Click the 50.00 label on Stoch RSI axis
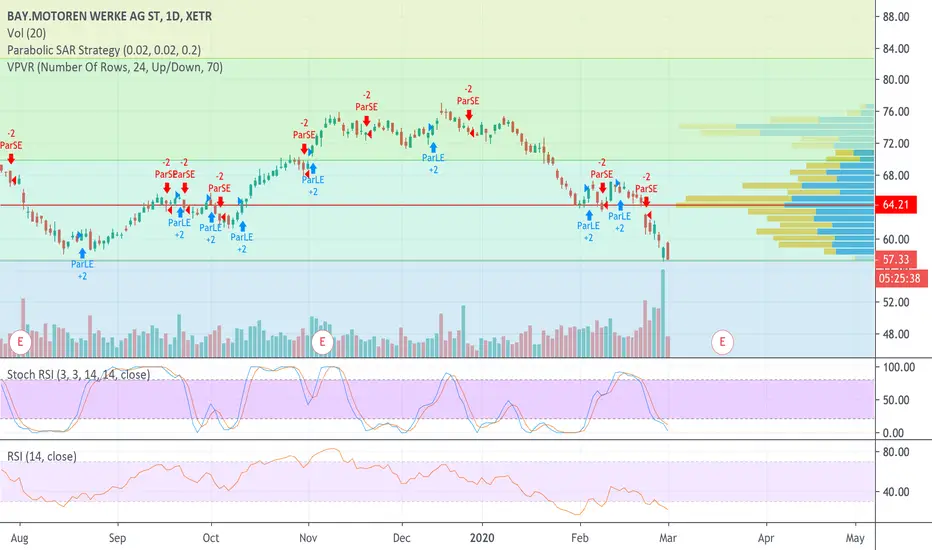 [896, 400]
